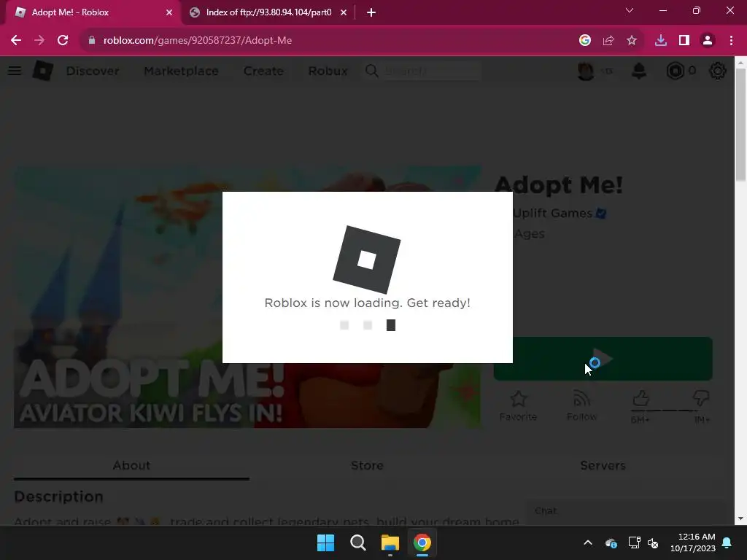Open Chrome three-dot menu
This screenshot has width=747, height=560.
point(731,41)
